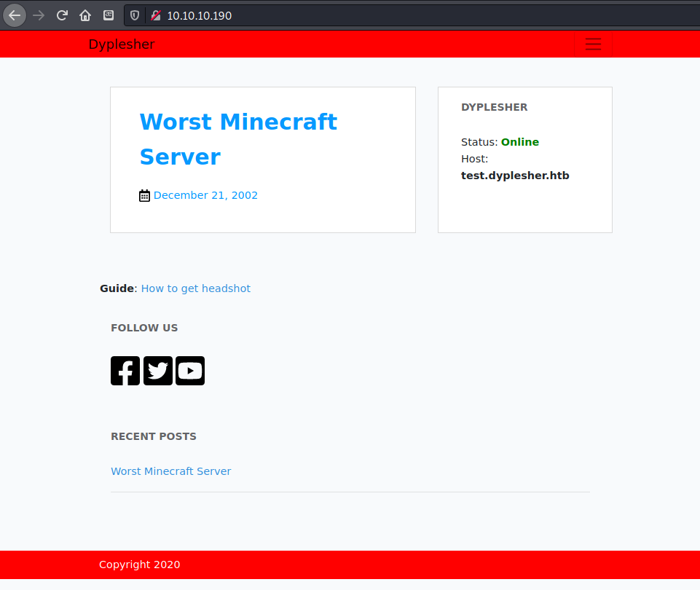Click the Dyplesher brand in navbar

coord(122,44)
